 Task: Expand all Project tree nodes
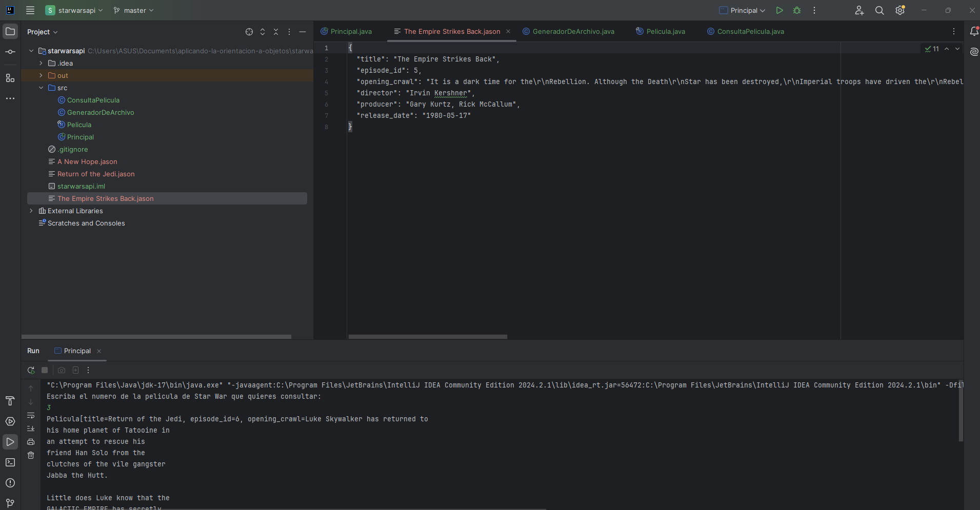point(263,32)
